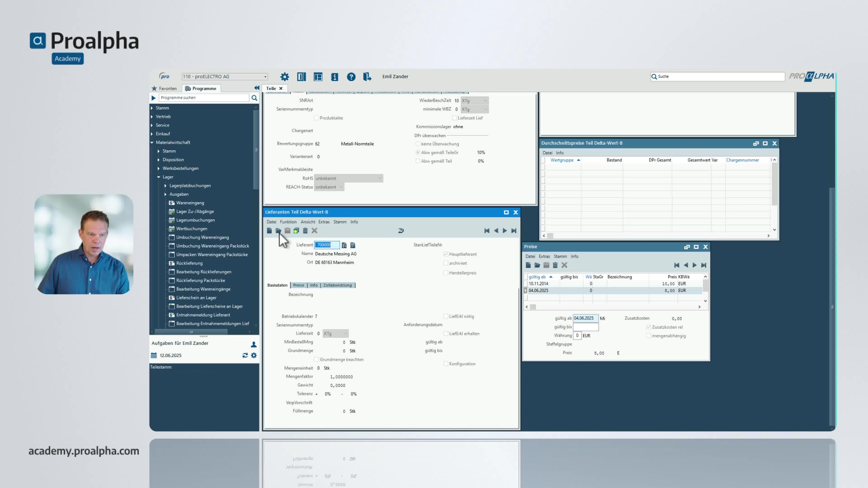
Task: Click save icon in Preise window toolbar
Action: [546, 265]
